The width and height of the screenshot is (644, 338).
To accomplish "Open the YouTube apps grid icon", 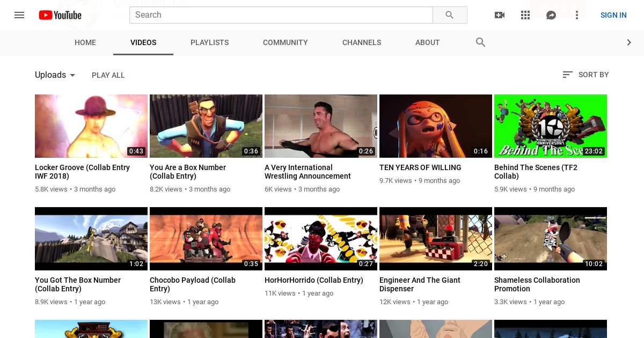I will point(525,15).
